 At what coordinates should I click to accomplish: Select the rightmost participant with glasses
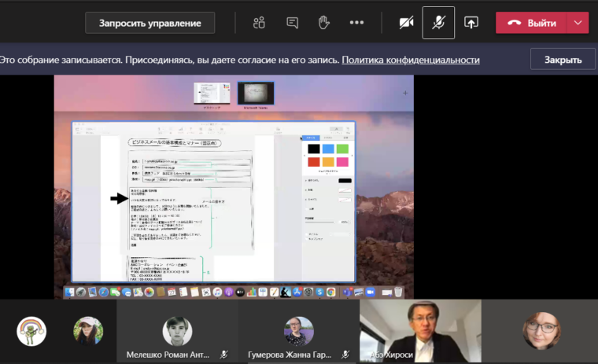tap(541, 331)
